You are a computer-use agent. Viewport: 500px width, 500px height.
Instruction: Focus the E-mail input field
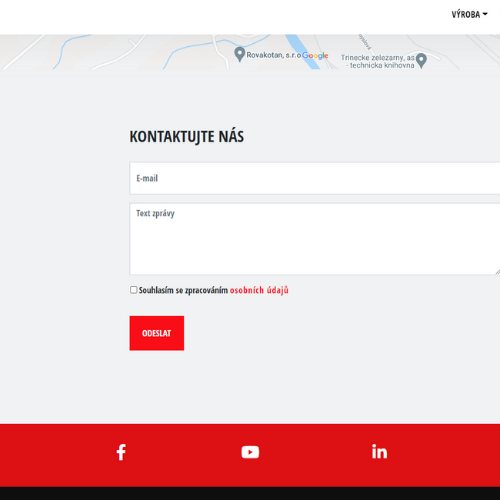315,178
